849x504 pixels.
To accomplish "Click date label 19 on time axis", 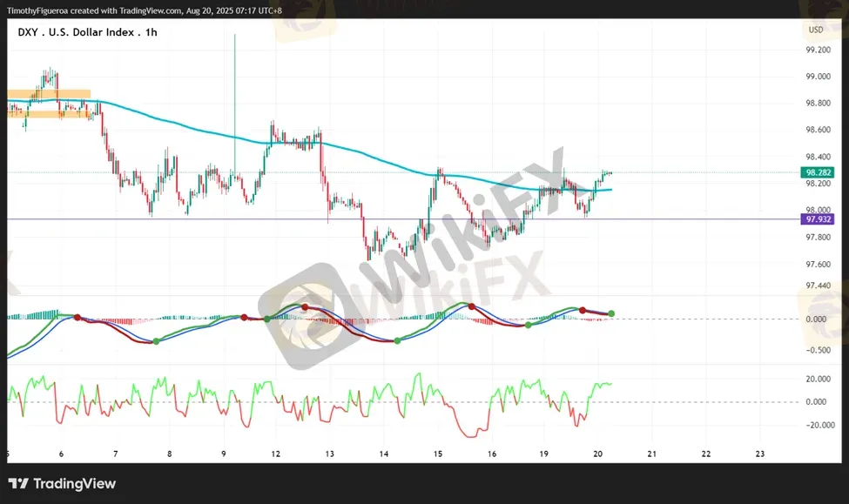I will pyautogui.click(x=543, y=454).
